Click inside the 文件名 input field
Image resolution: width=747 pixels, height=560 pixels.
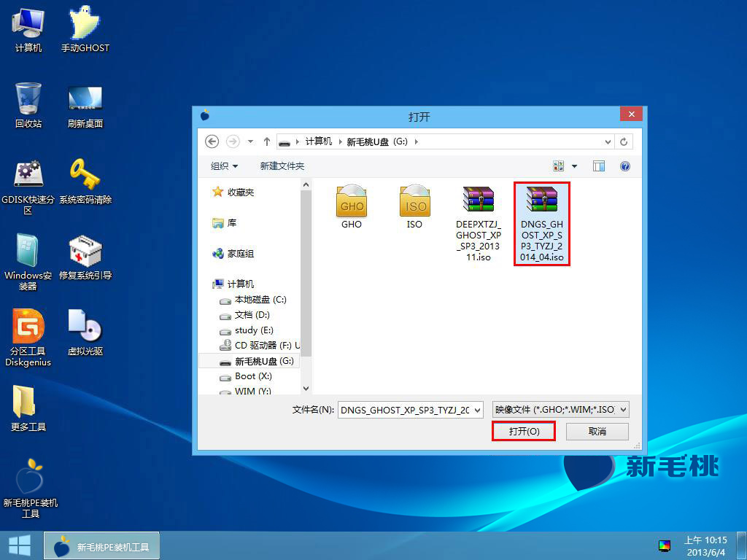(x=406, y=410)
